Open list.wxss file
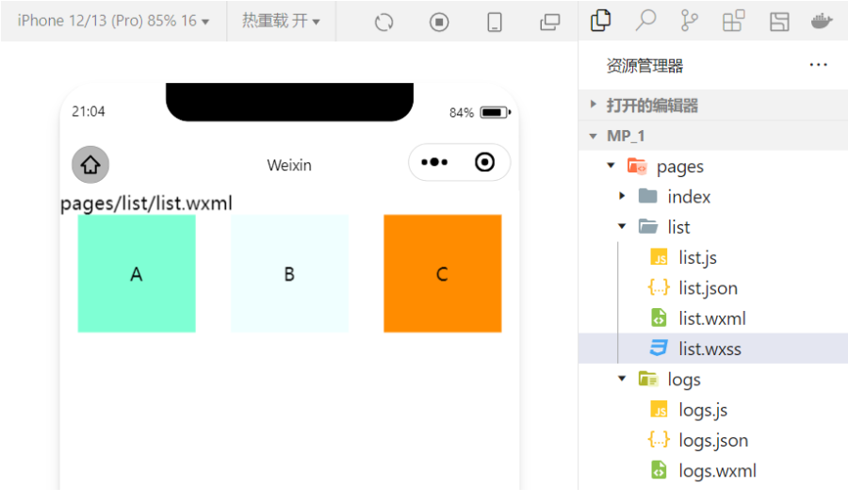Image resolution: width=848 pixels, height=504 pixels. click(x=709, y=349)
